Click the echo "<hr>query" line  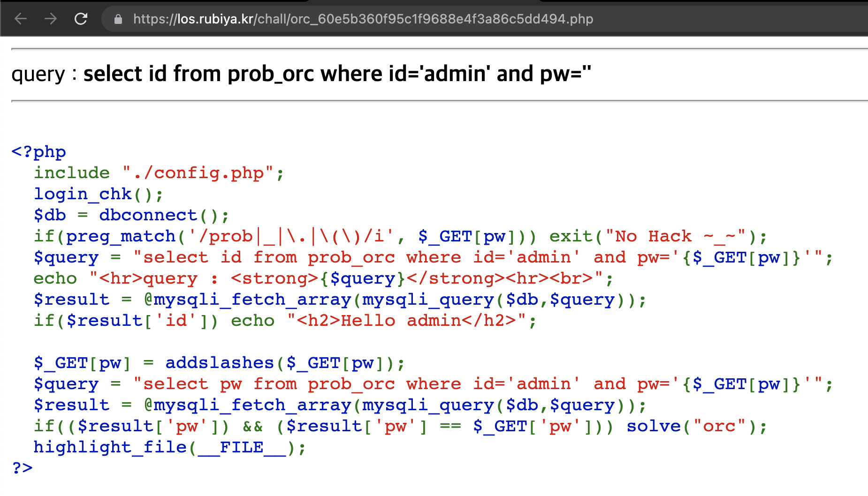pyautogui.click(x=323, y=278)
